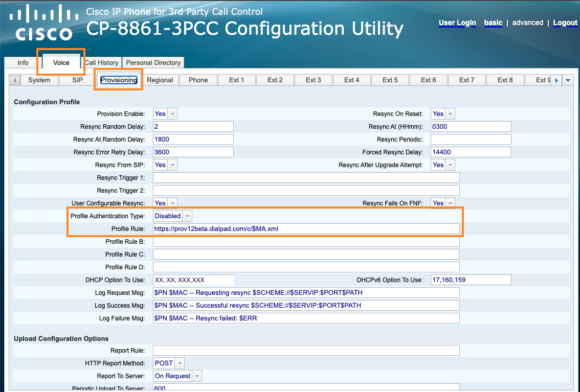Click the Forced Resync Delay field

click(471, 152)
